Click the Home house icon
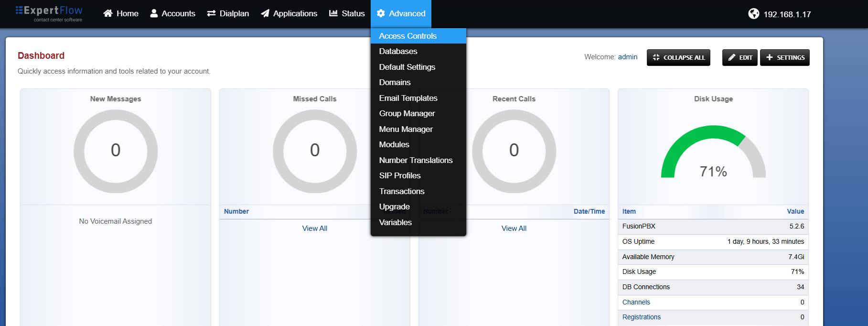868x326 pixels. point(108,13)
